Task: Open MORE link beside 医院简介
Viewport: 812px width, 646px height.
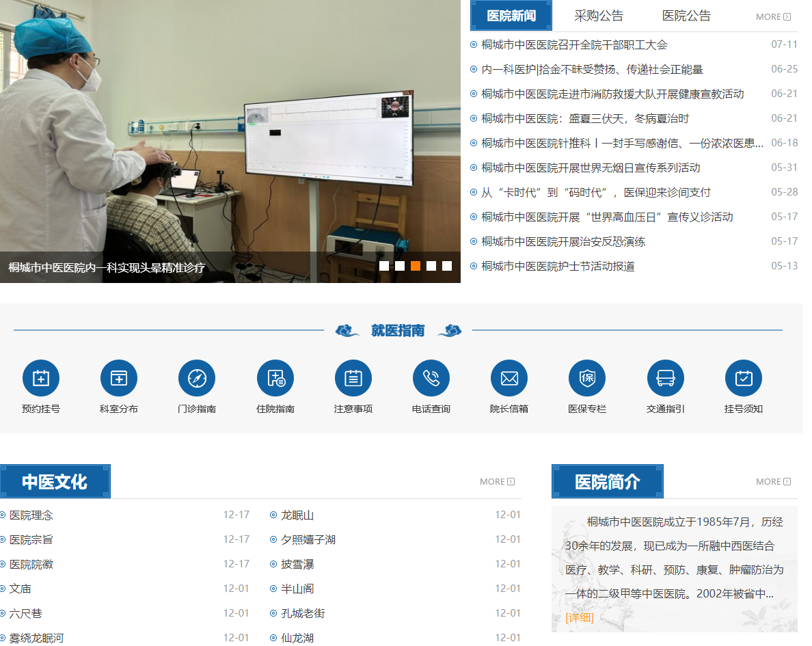Action: click(x=773, y=481)
